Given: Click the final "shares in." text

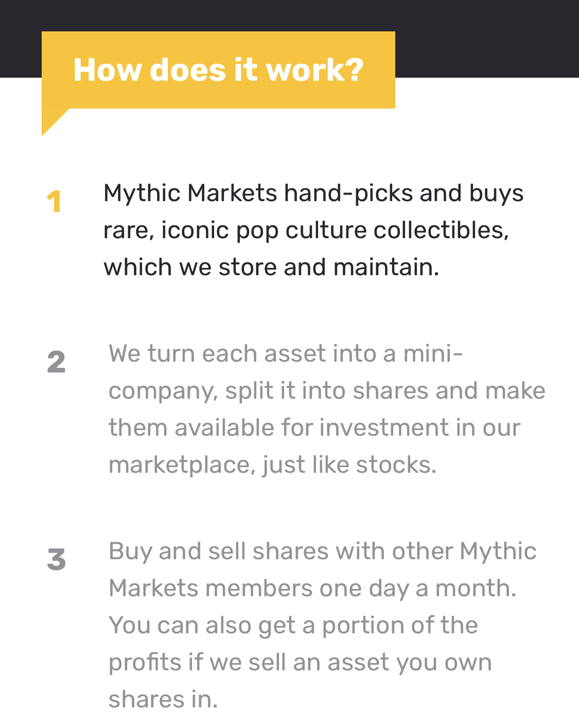Looking at the screenshot, I should coord(163,699).
